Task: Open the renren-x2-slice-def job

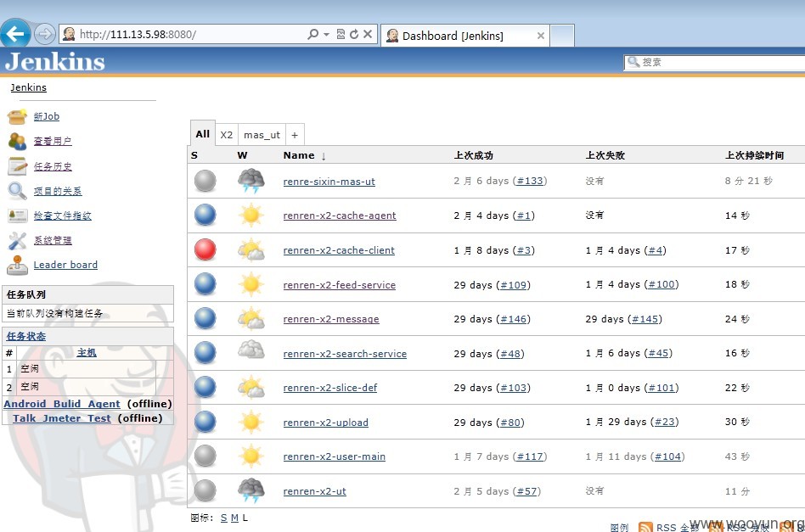Action: click(x=330, y=388)
